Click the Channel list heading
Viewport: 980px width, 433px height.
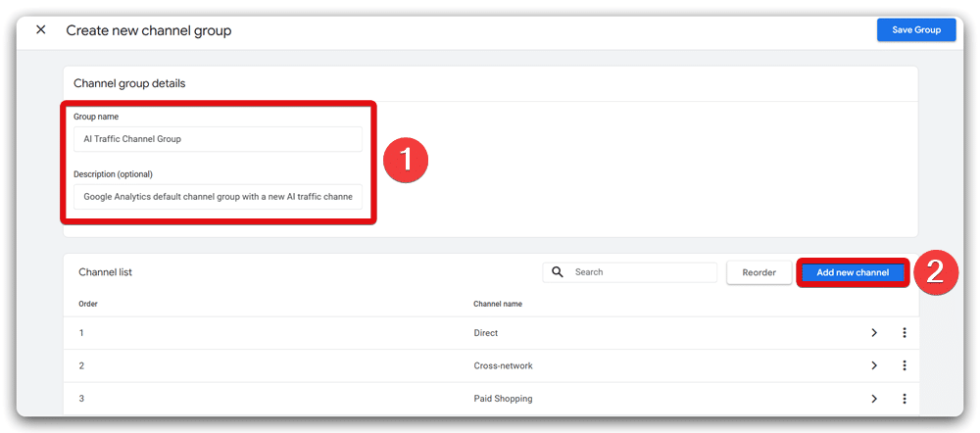105,272
